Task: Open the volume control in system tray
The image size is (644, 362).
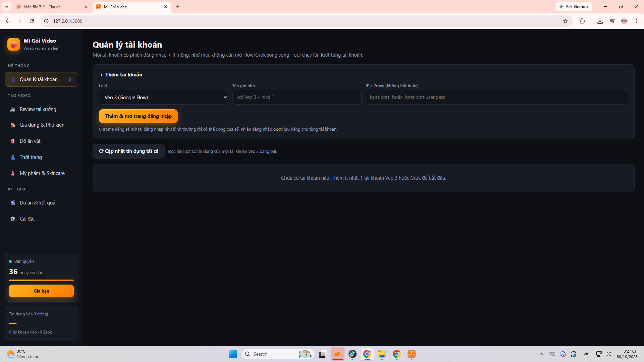Action: (x=608, y=354)
